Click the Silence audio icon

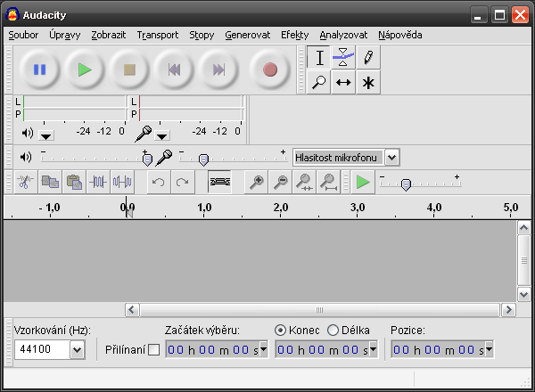(122, 182)
